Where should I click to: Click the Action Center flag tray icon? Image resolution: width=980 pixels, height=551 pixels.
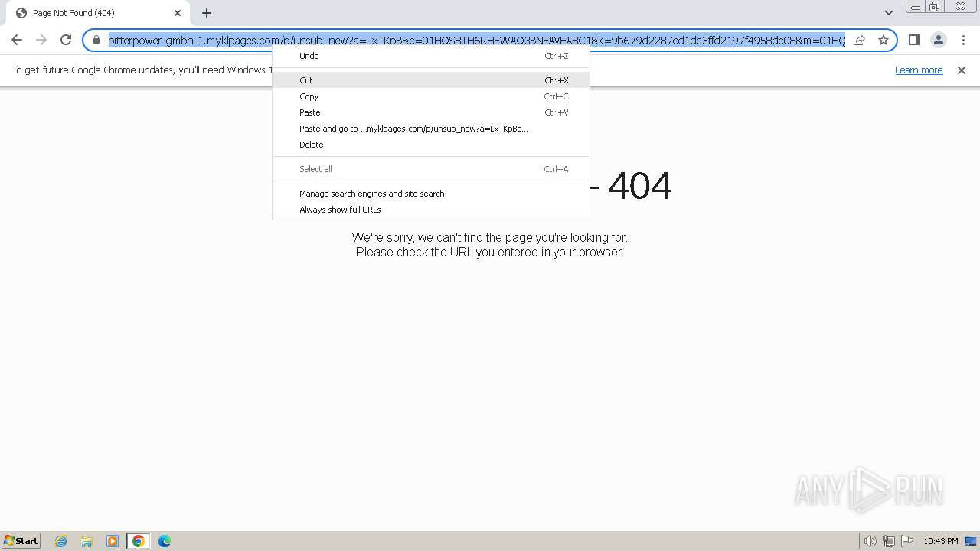907,541
